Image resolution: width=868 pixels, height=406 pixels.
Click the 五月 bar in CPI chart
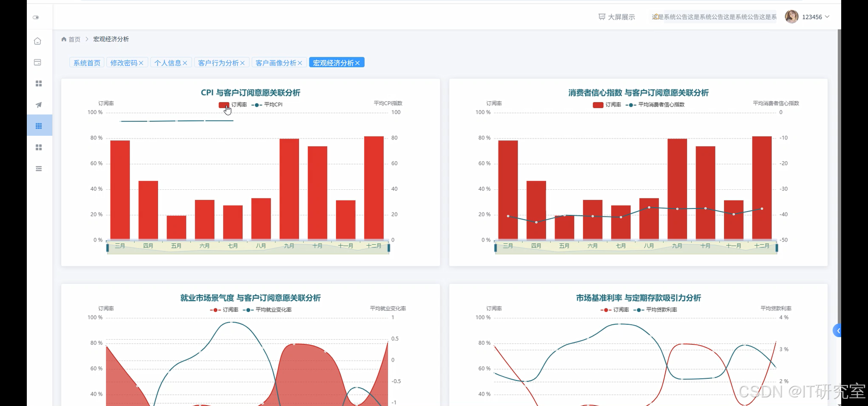pyautogui.click(x=176, y=228)
